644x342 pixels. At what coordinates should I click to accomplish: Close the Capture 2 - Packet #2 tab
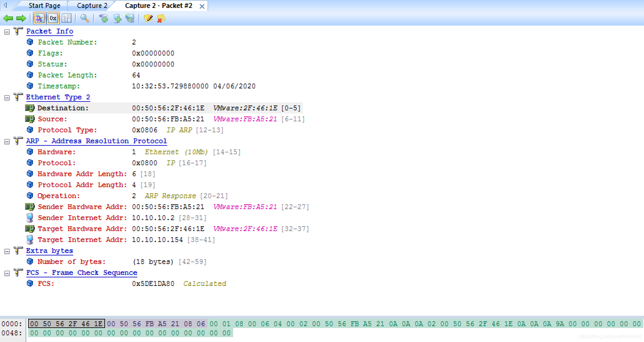click(x=202, y=6)
